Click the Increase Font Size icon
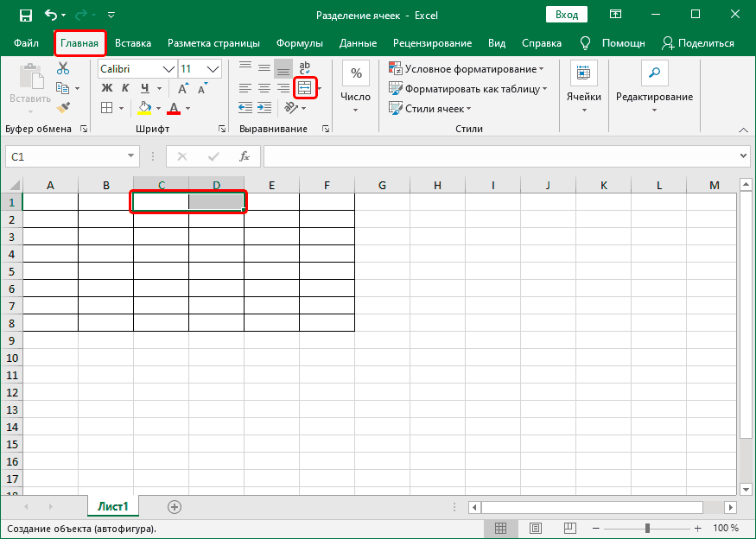Image resolution: width=756 pixels, height=539 pixels. [183, 88]
